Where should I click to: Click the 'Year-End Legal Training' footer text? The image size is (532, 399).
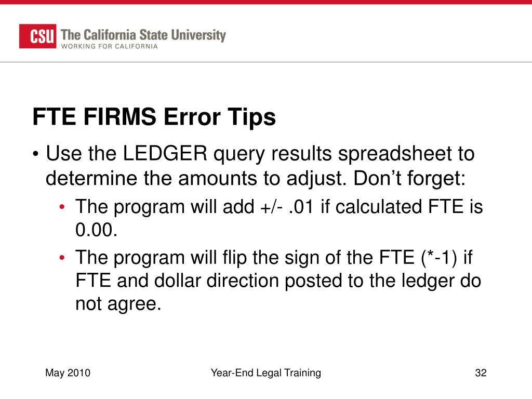tap(265, 373)
